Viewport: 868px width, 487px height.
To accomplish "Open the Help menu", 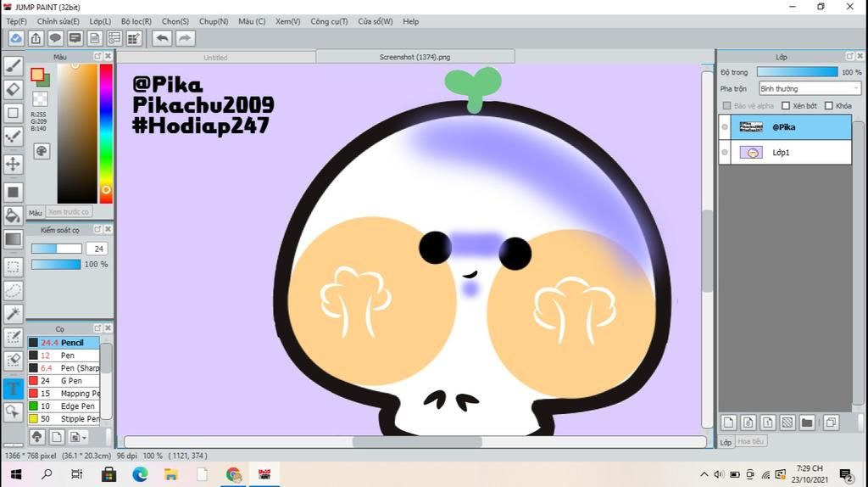I will 411,21.
